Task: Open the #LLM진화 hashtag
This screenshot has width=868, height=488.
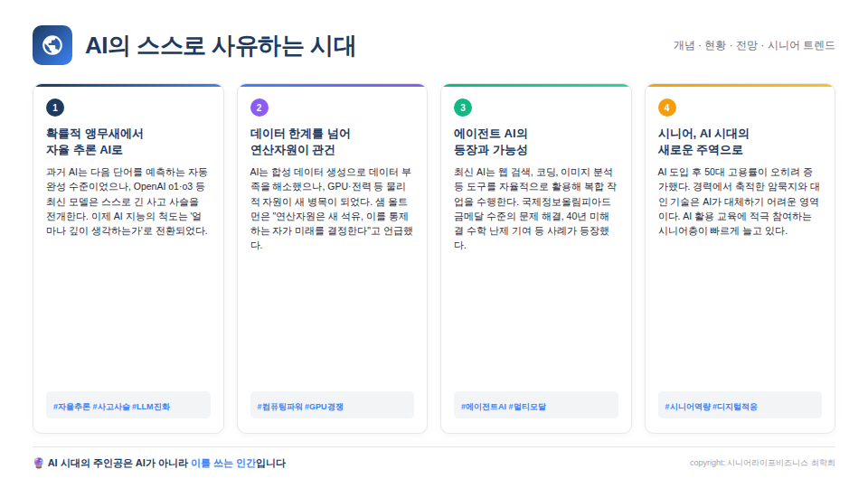Action: [x=151, y=407]
